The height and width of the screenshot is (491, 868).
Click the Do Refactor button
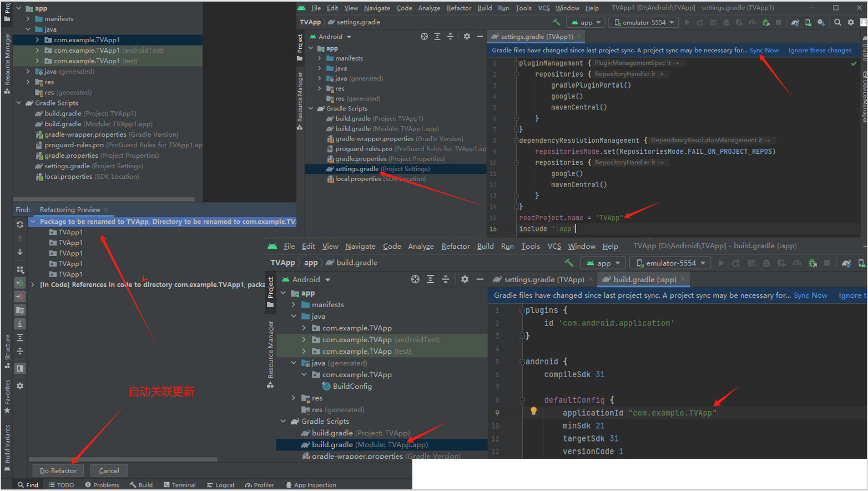58,470
